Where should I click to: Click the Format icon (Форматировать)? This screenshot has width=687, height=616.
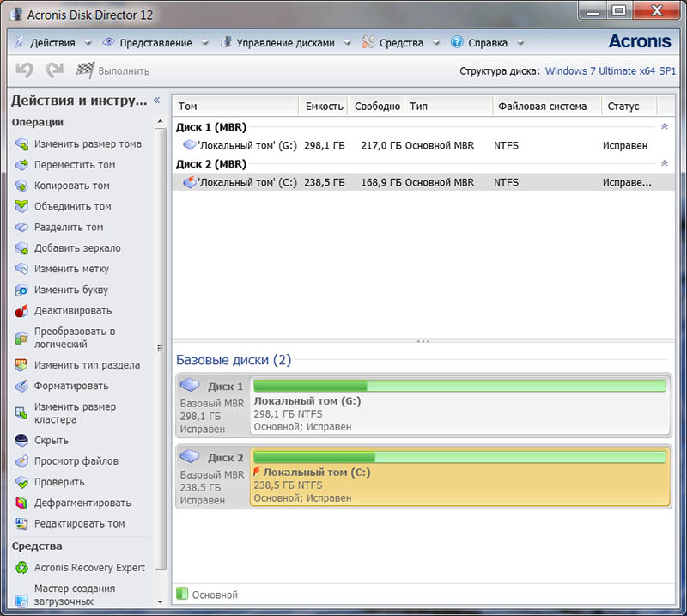21,386
